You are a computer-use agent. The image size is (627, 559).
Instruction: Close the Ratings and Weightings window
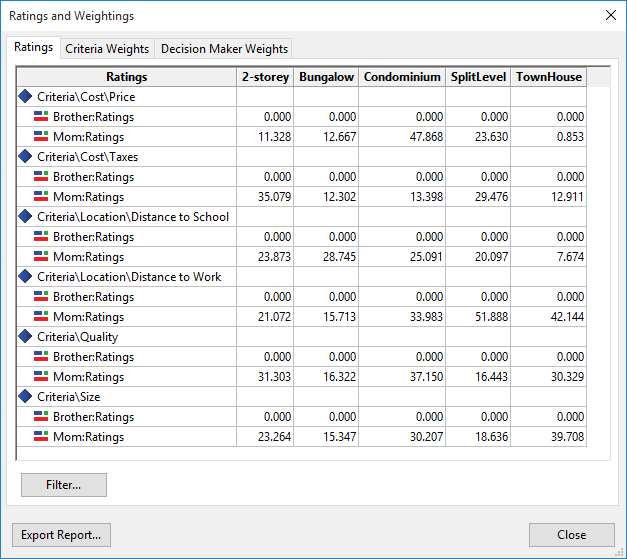(611, 16)
